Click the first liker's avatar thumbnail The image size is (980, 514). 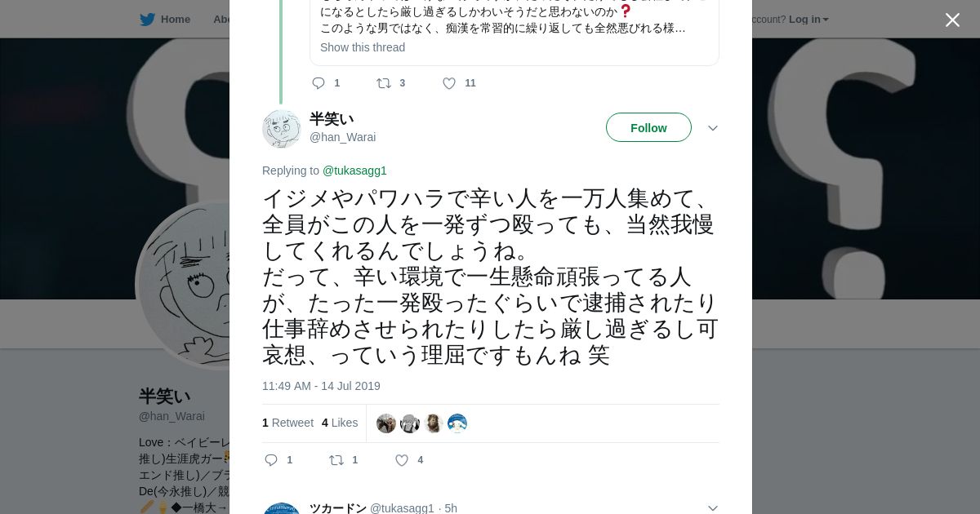[x=386, y=423]
